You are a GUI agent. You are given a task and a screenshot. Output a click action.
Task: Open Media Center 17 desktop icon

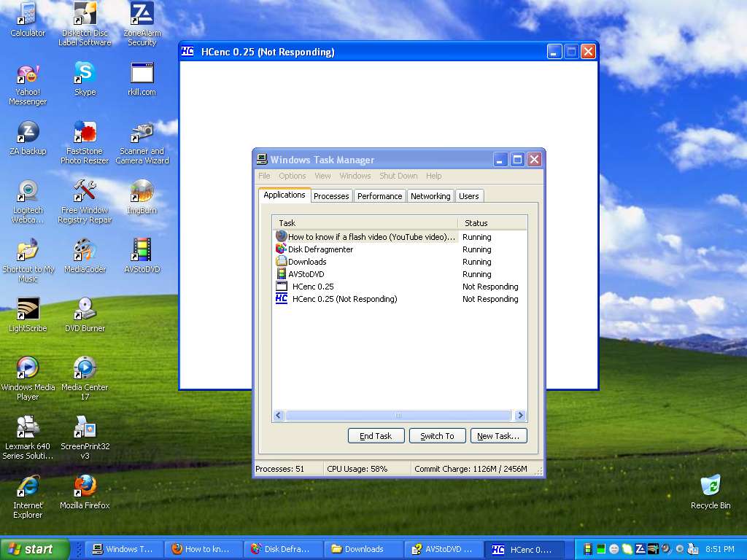85,379
